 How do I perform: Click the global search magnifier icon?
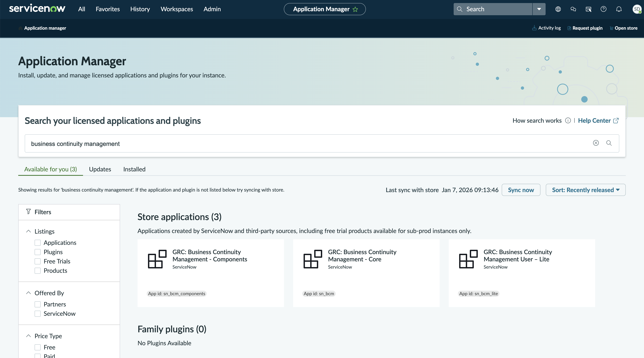click(x=460, y=9)
